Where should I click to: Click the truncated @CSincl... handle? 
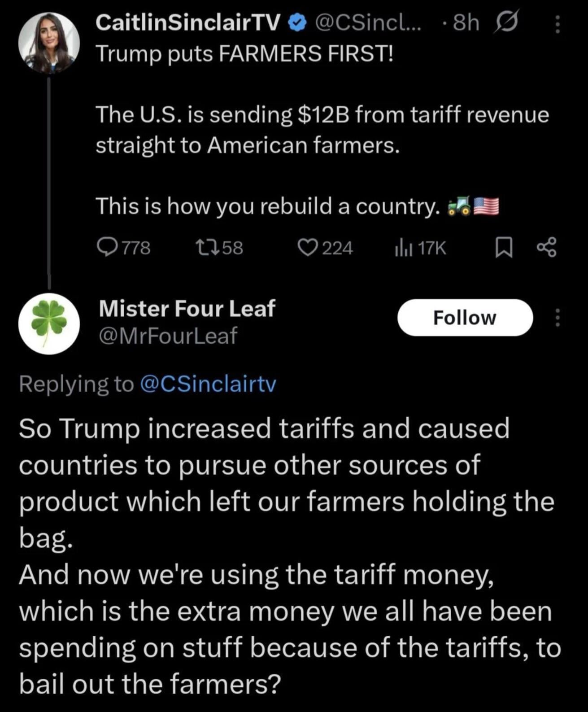point(368,23)
